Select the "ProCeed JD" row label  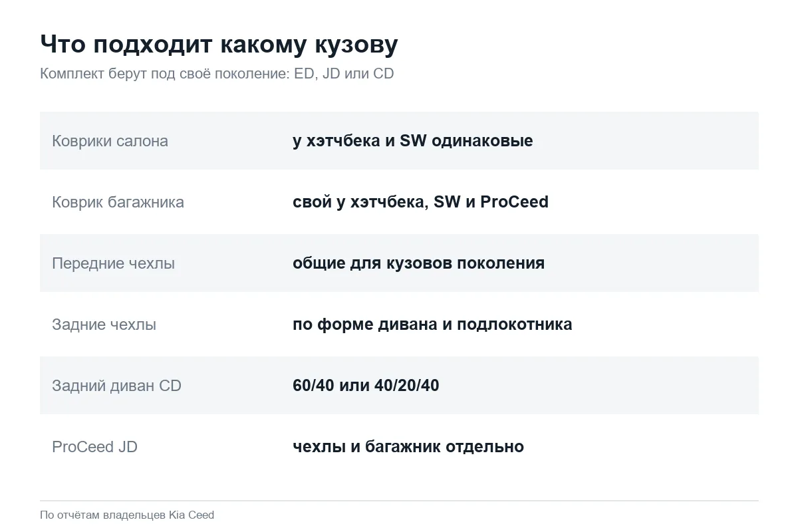pos(94,447)
